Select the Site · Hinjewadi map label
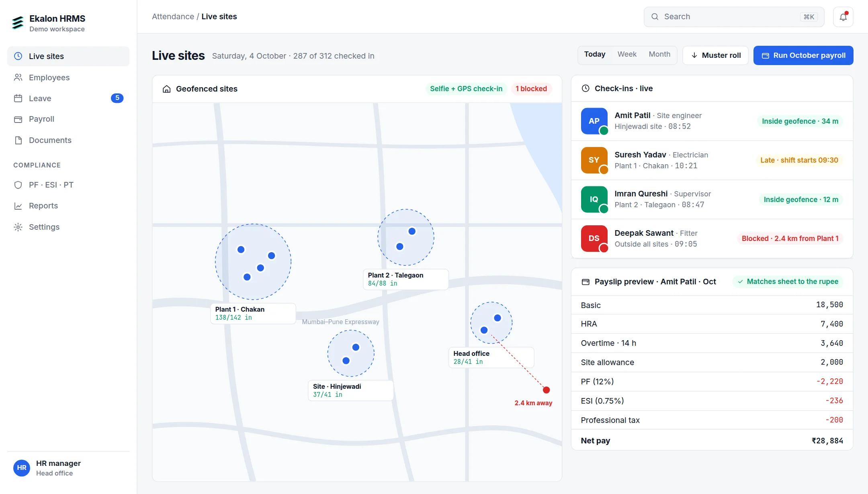 tap(351, 390)
